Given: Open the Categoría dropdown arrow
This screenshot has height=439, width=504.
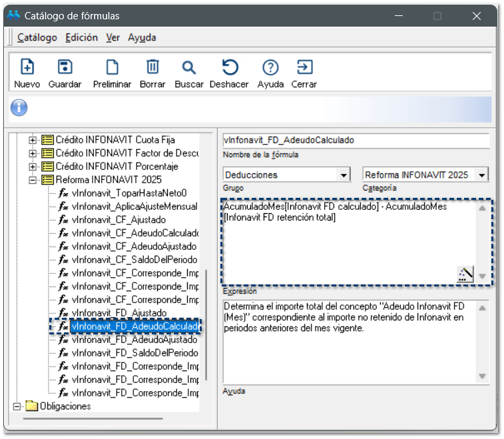Looking at the screenshot, I should pos(482,175).
